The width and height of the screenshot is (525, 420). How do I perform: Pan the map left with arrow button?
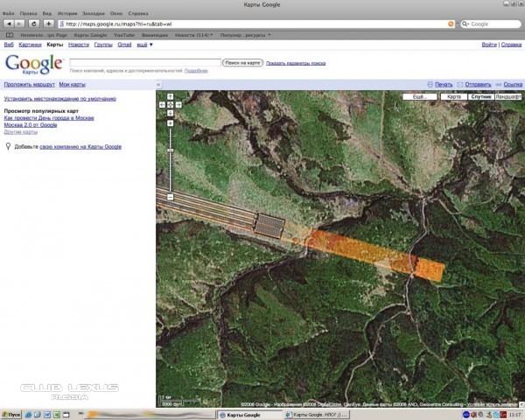(164, 104)
